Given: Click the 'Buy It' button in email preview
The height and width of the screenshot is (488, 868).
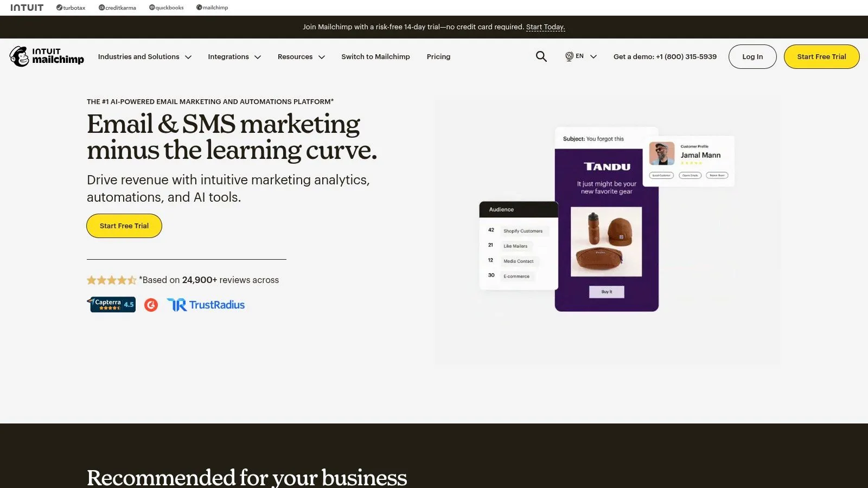Looking at the screenshot, I should pyautogui.click(x=607, y=292).
